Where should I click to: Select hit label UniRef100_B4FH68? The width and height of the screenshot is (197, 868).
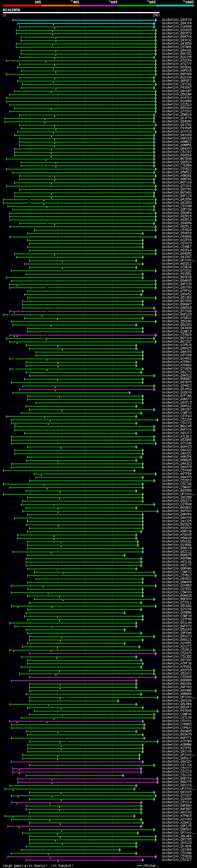click(177, 74)
